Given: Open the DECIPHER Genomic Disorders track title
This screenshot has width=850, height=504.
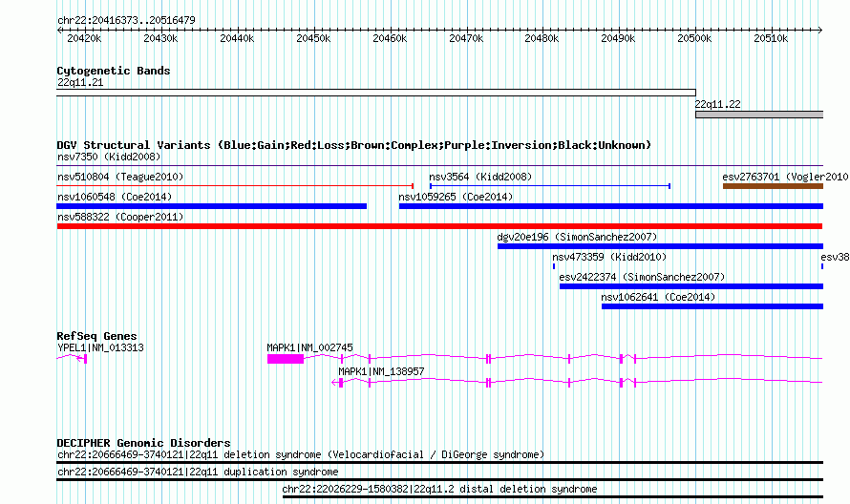Looking at the screenshot, I should (143, 443).
